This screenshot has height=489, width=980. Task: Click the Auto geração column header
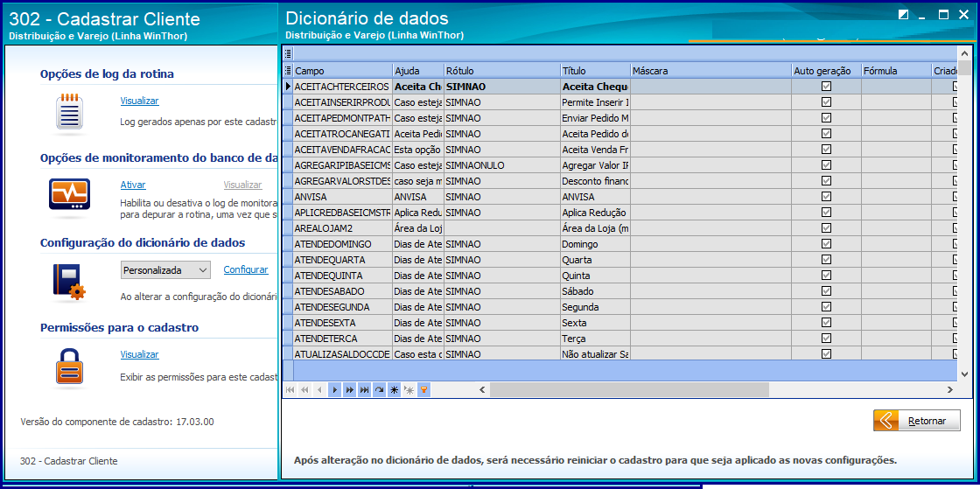click(x=826, y=71)
